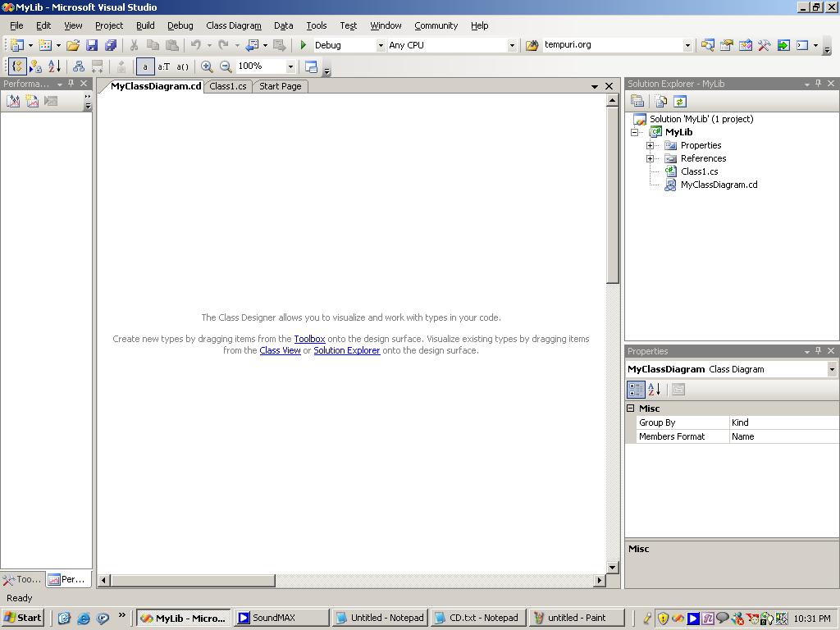Click the Add New Item toolbar icon
This screenshot has width=840, height=630.
coord(45,46)
